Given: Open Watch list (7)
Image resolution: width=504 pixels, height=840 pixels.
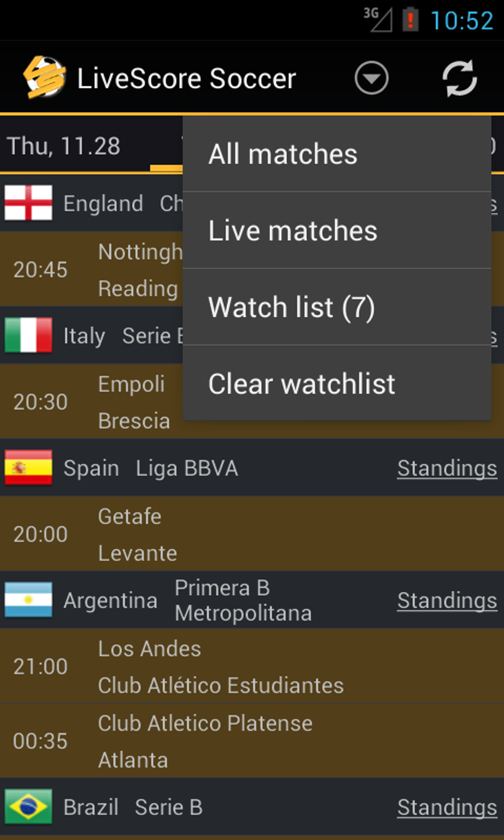Looking at the screenshot, I should point(336,307).
